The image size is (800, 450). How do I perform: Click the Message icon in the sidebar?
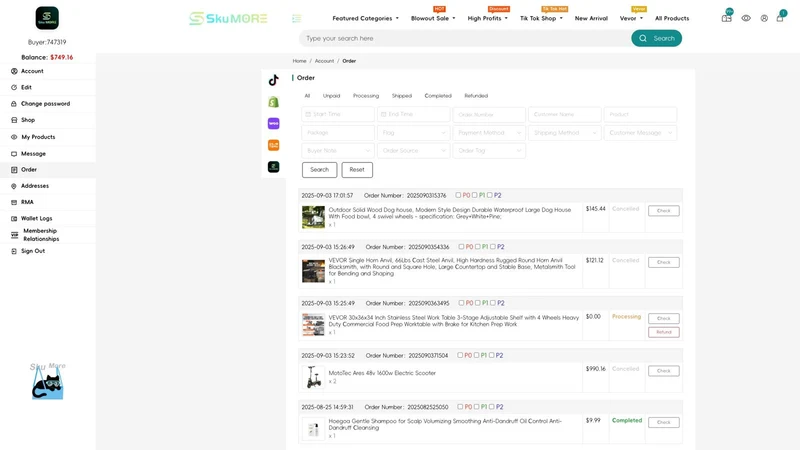pos(14,154)
